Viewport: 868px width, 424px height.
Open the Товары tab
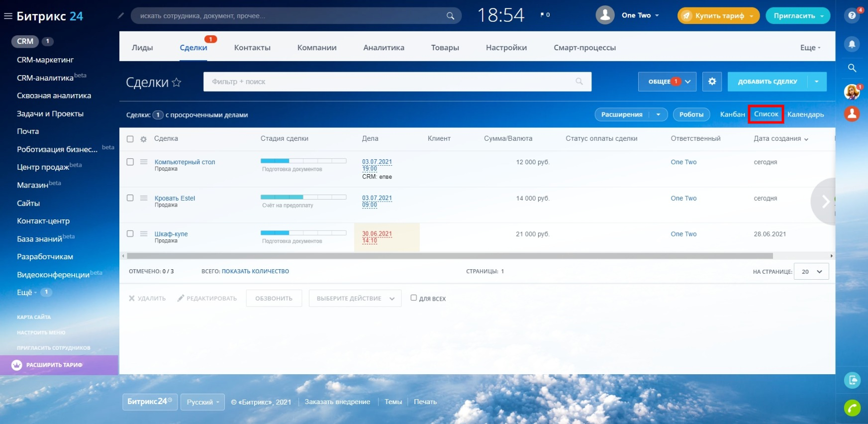(x=445, y=48)
